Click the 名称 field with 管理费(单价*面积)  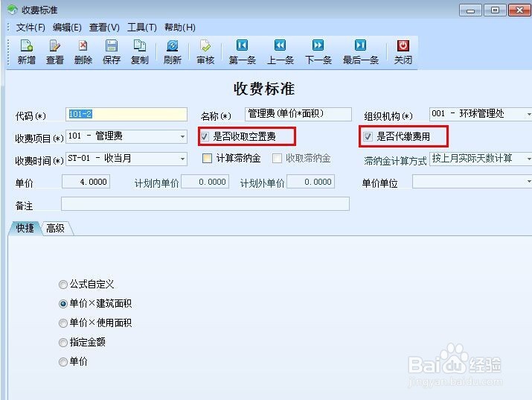coord(298,114)
